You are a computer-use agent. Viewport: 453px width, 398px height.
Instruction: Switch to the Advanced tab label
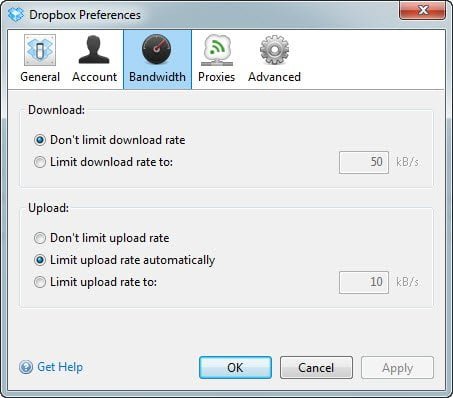tap(274, 77)
